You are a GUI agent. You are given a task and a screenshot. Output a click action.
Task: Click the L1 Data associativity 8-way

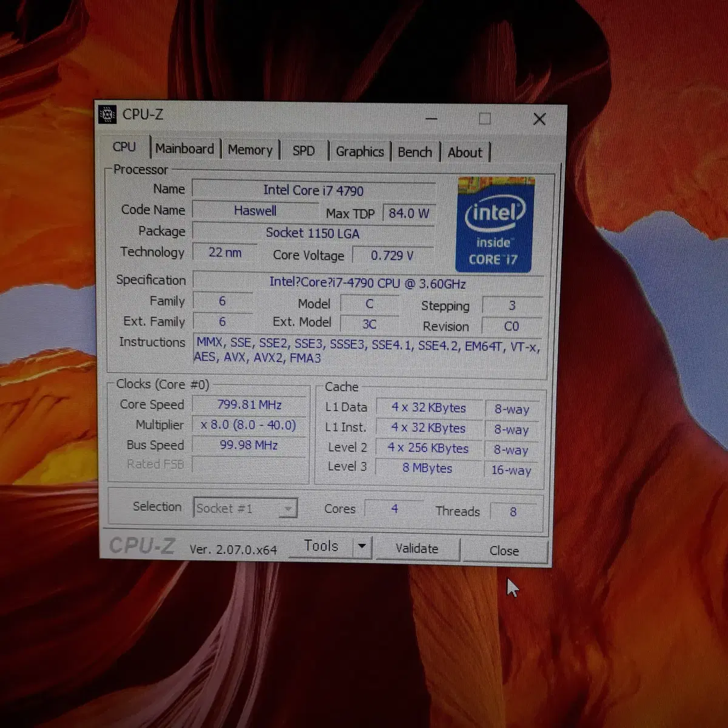511,409
